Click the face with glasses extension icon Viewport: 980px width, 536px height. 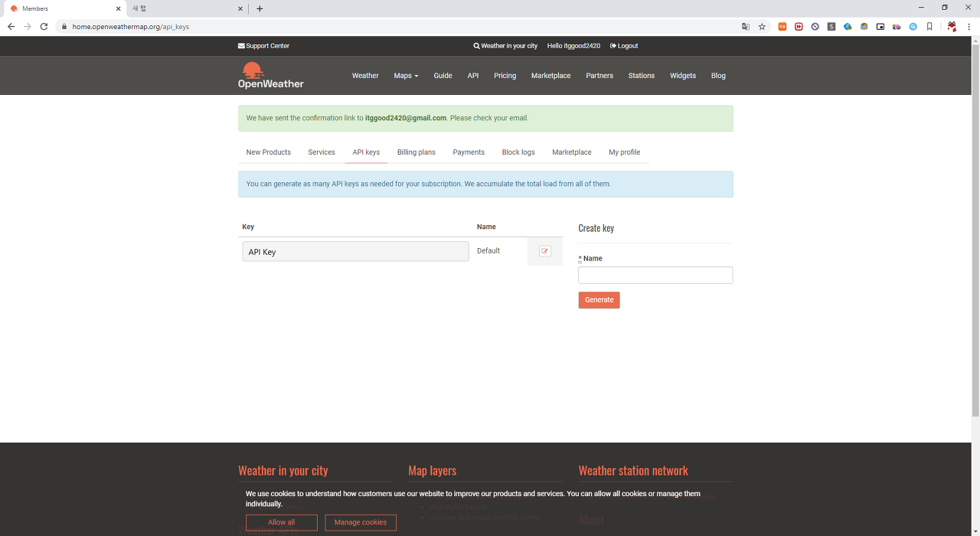(864, 26)
